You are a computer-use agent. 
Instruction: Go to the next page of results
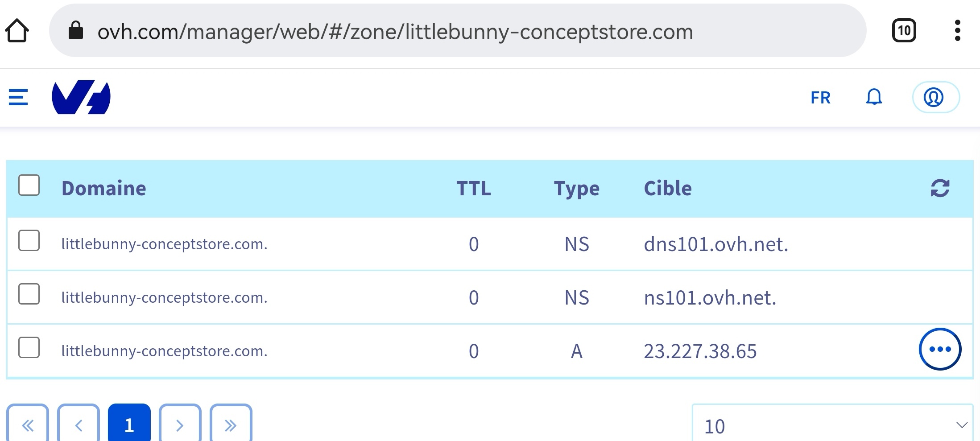coord(180,424)
